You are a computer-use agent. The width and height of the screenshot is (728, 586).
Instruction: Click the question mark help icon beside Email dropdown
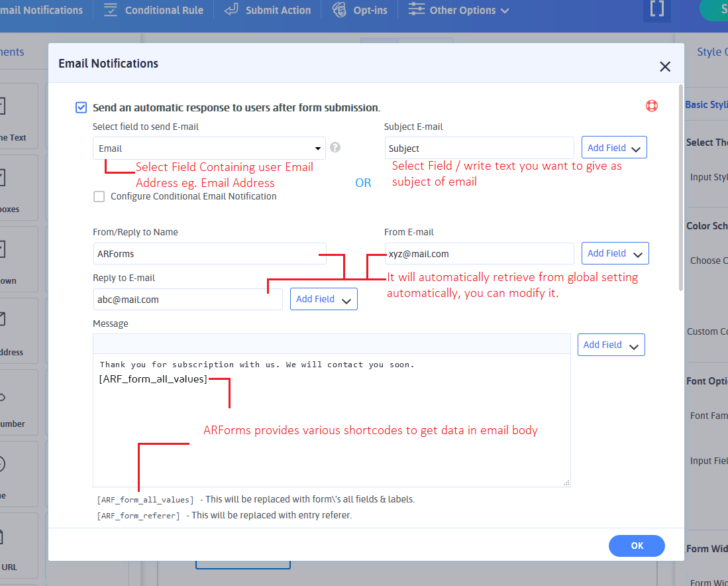[x=335, y=148]
